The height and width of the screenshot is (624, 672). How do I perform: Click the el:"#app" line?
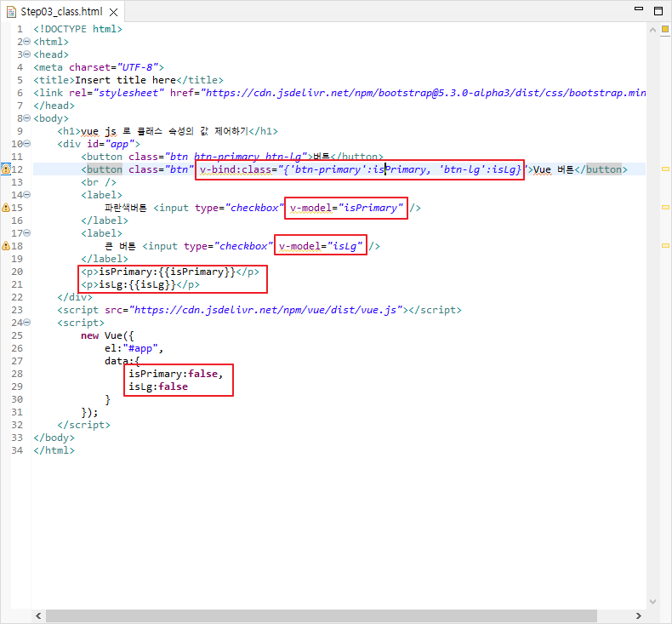(x=134, y=348)
